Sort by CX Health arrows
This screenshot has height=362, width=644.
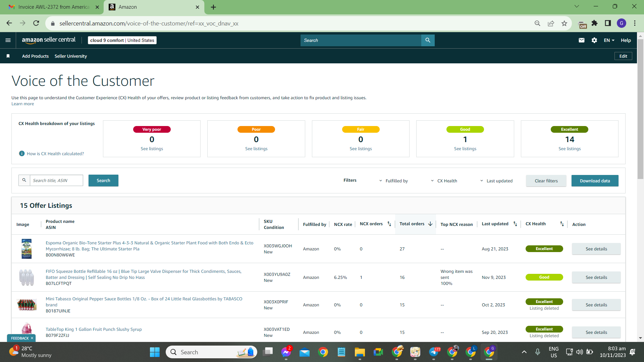(x=562, y=224)
